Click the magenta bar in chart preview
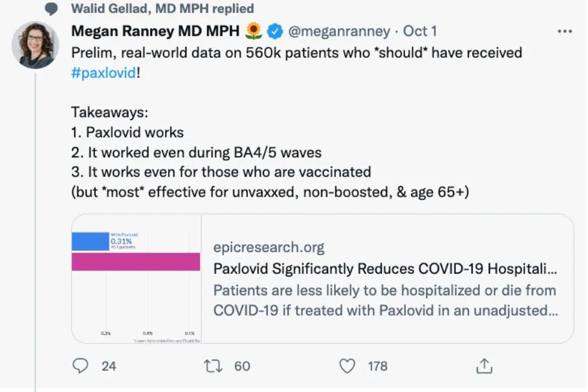The height and width of the screenshot is (392, 588). [136, 262]
